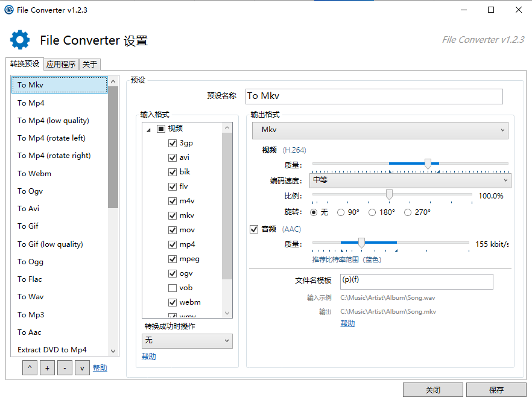
Task: Select To Mp4 (low quality) preset
Action: 60,121
